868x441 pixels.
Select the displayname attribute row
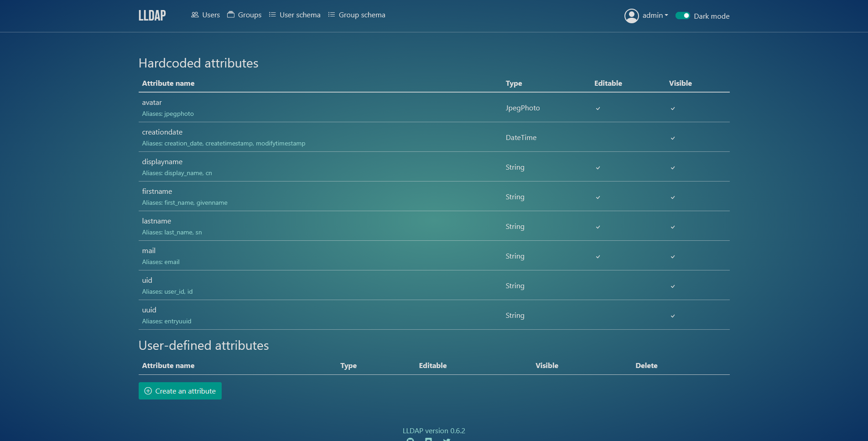(x=162, y=162)
